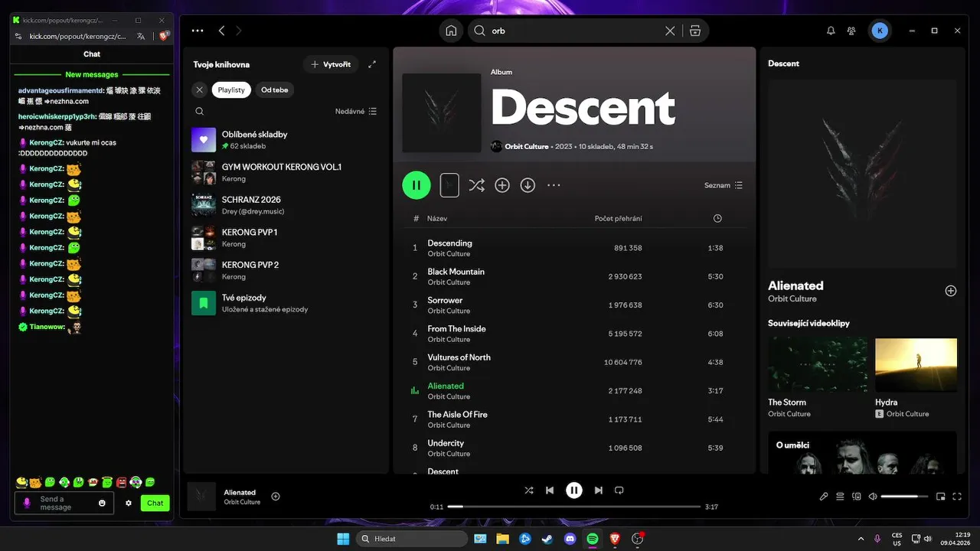Image resolution: width=980 pixels, height=551 pixels.
Task: Search within the library
Action: click(199, 112)
